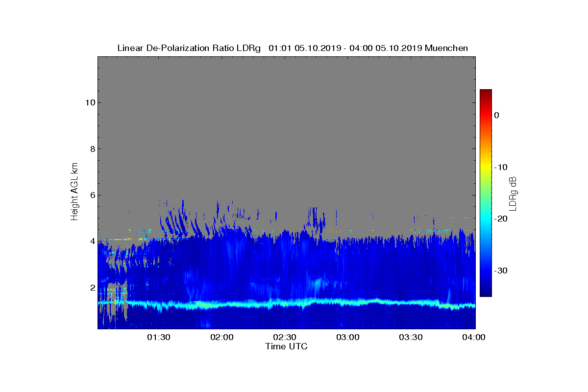The height and width of the screenshot is (392, 588).
Task: Click the dark red top of the colorbar
Action: 486,93
